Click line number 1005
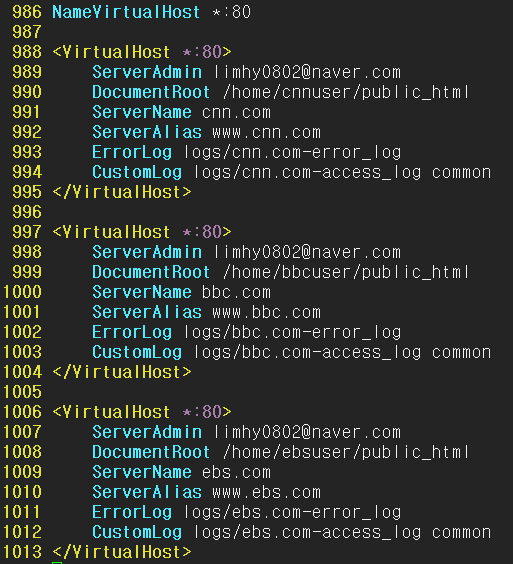The width and height of the screenshot is (513, 564). coord(22,392)
